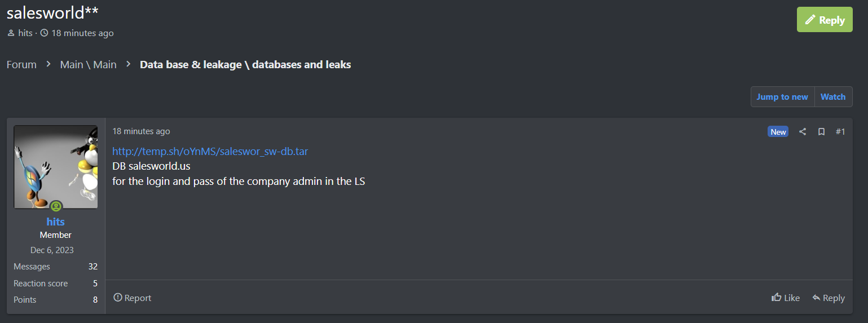
Task: Go to the Forum breadcrumb
Action: (21, 64)
